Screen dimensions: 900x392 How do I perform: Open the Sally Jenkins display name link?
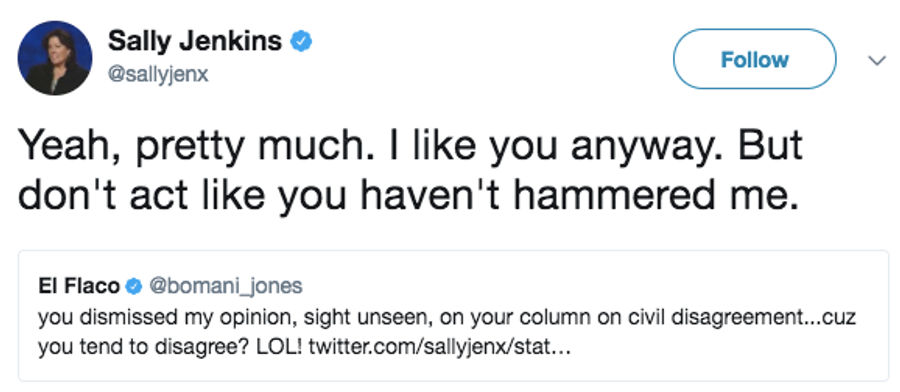pos(195,41)
